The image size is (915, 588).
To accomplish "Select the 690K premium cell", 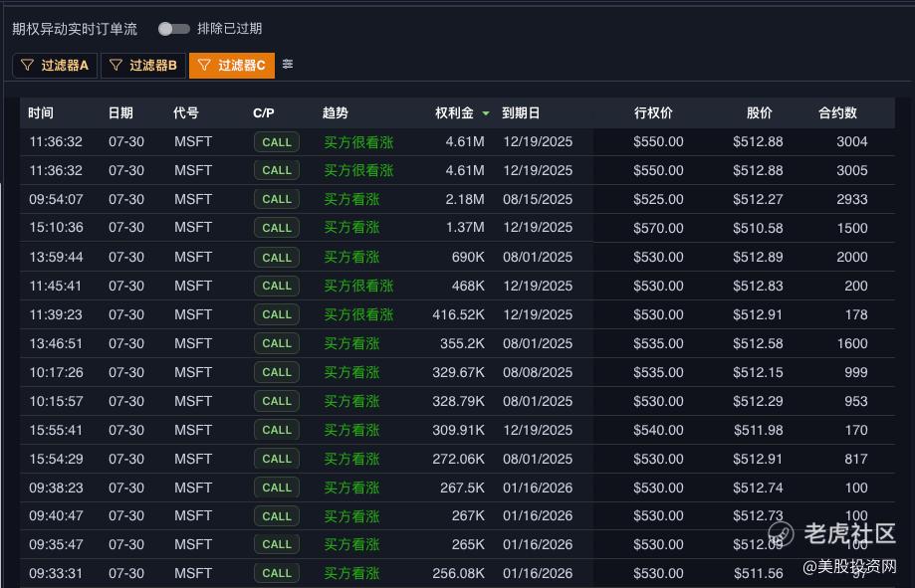I will tap(468, 257).
